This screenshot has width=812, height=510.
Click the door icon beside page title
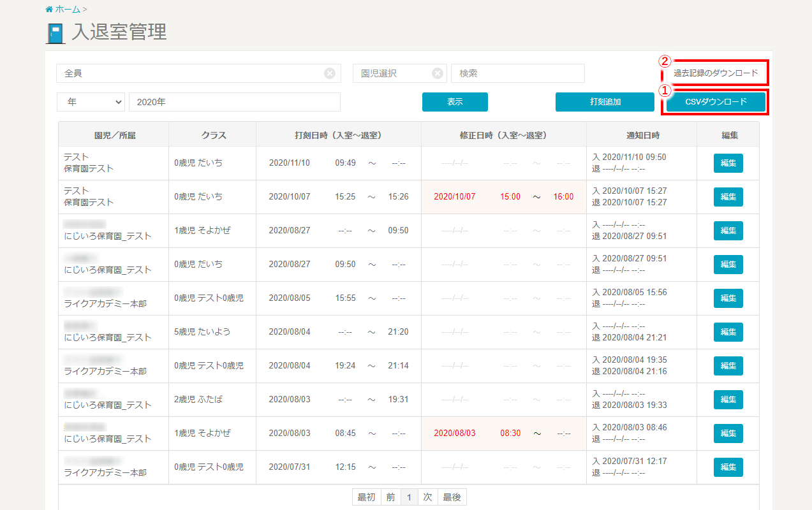[55, 33]
